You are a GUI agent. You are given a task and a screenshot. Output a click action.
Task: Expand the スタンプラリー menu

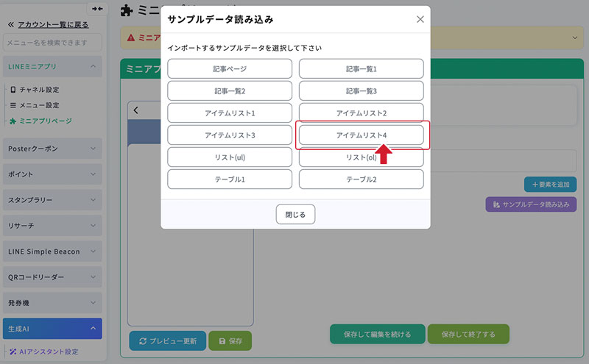pyautogui.click(x=52, y=200)
